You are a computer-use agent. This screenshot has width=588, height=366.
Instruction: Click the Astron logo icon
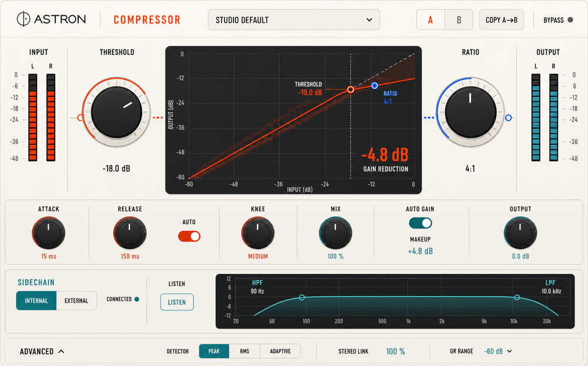pos(24,19)
